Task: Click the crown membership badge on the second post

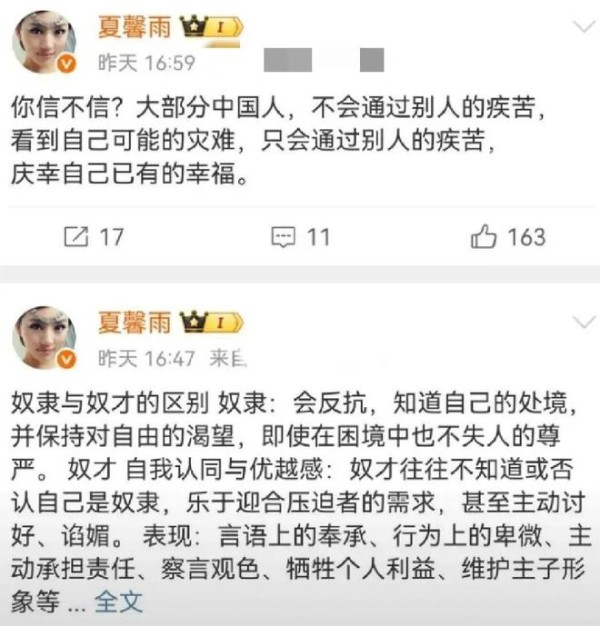Action: [x=212, y=323]
